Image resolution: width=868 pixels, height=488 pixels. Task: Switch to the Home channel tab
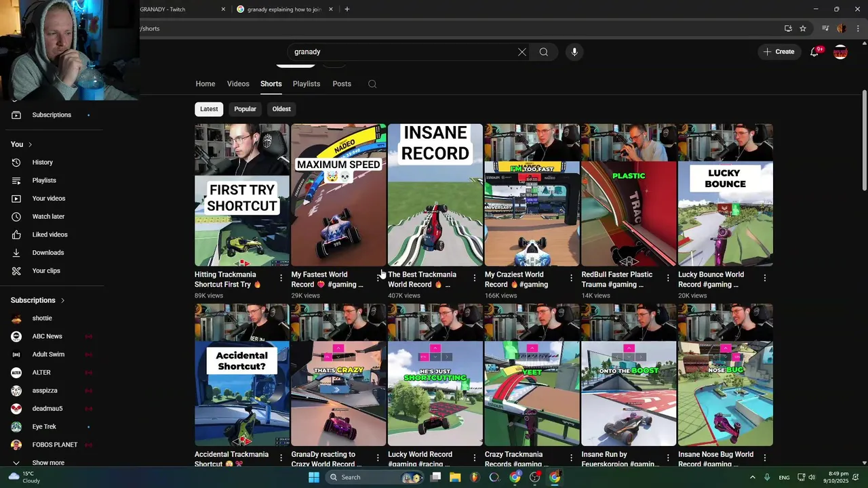[205, 84]
